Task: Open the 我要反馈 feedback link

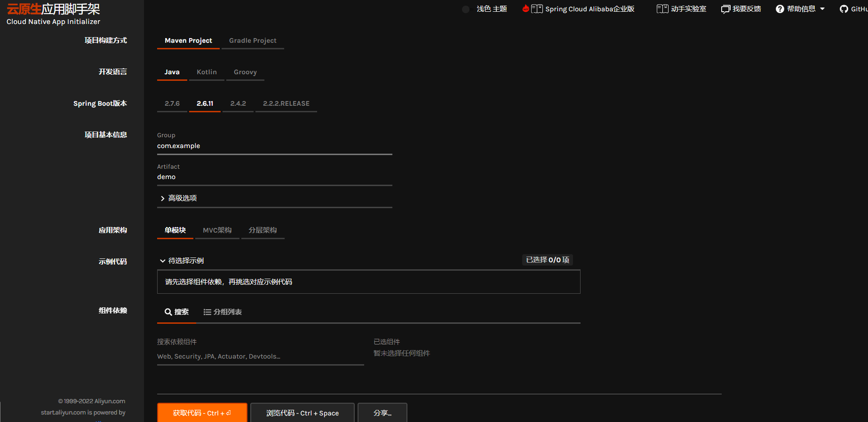Action: pos(747,9)
